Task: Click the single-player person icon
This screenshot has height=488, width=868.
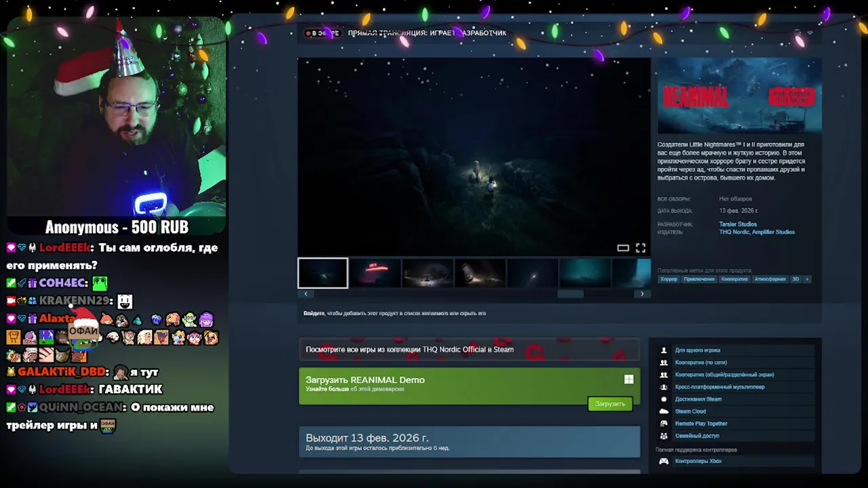Action: (x=664, y=350)
